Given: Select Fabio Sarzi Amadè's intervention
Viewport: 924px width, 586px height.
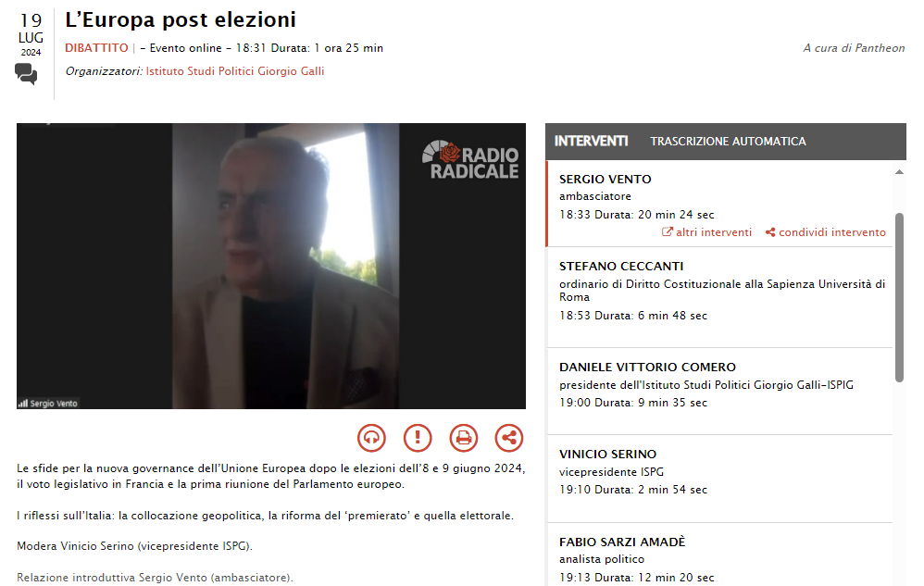Looking at the screenshot, I should coord(719,555).
